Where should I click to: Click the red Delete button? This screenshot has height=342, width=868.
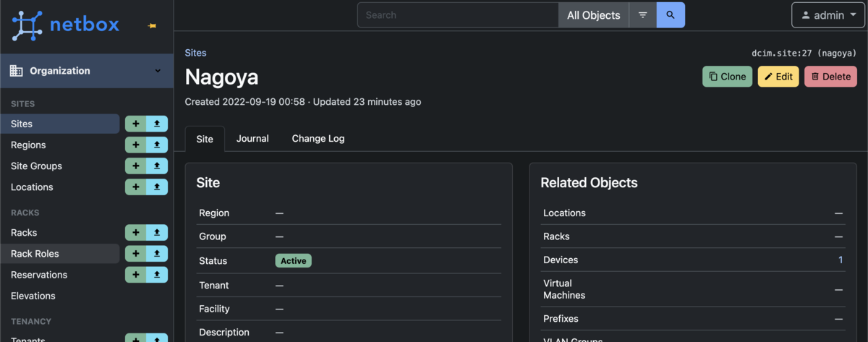(x=830, y=77)
